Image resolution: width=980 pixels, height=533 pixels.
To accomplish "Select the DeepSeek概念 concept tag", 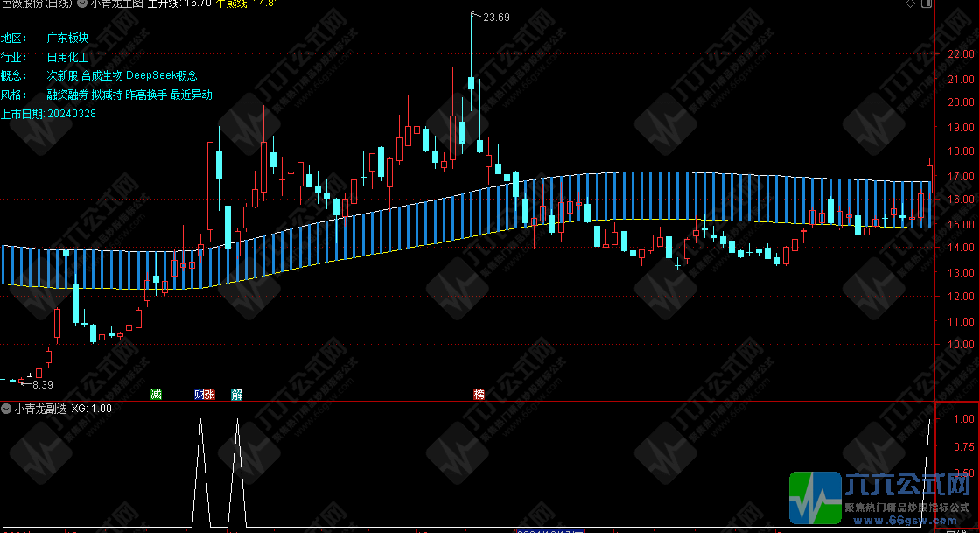I will tap(162, 76).
